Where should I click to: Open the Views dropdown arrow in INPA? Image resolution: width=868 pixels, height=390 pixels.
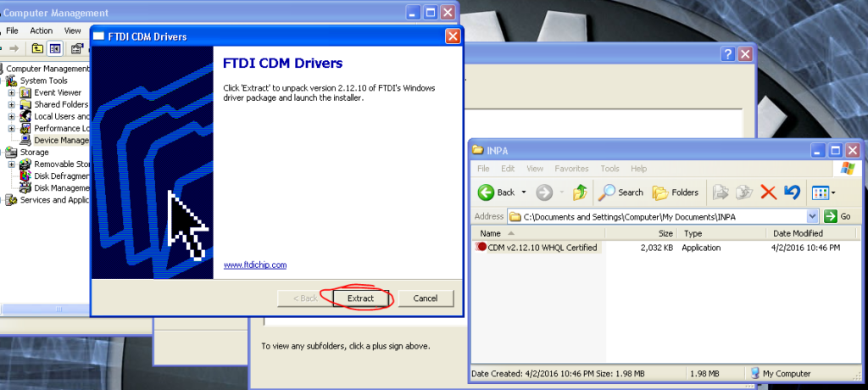(833, 192)
